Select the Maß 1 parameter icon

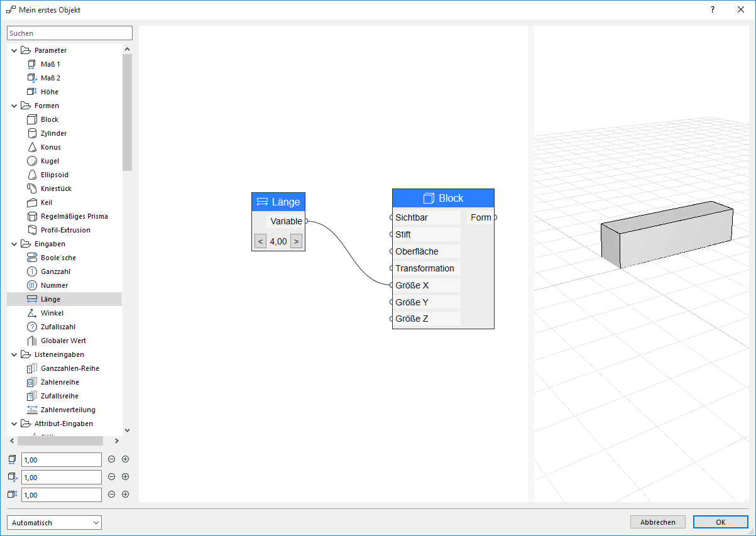[x=33, y=64]
